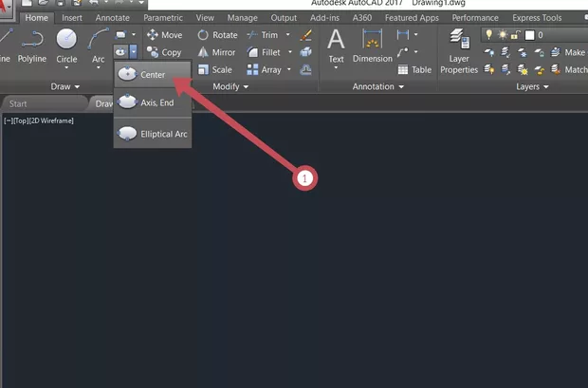This screenshot has height=388, width=588.
Task: Choose Center ellipse option
Action: [x=152, y=74]
